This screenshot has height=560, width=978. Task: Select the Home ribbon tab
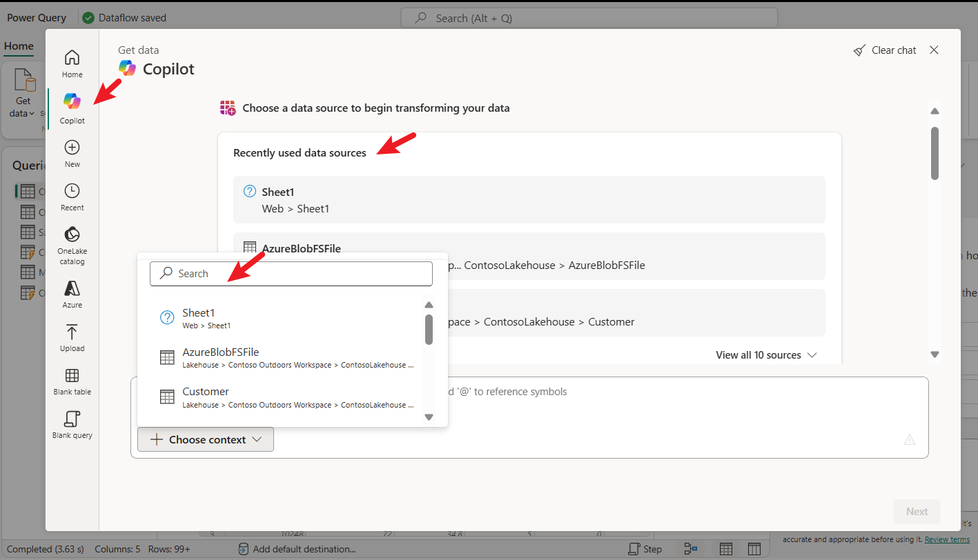pos(18,46)
